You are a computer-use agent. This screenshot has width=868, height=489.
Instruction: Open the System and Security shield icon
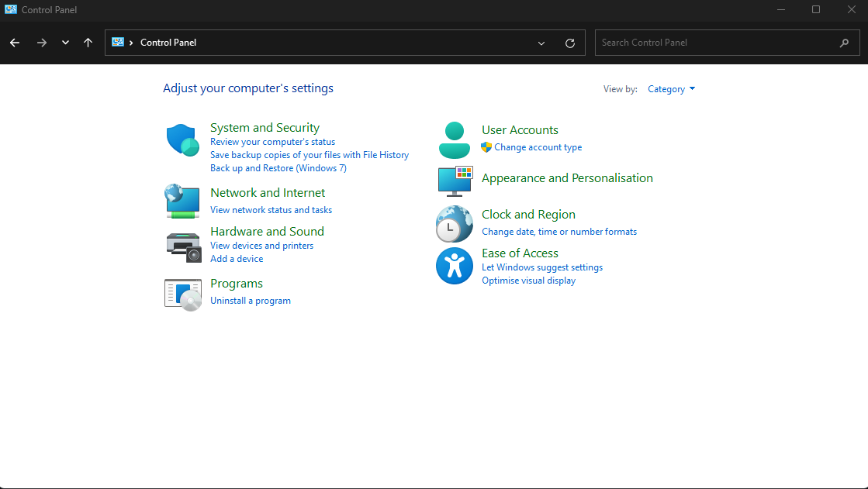tap(183, 140)
